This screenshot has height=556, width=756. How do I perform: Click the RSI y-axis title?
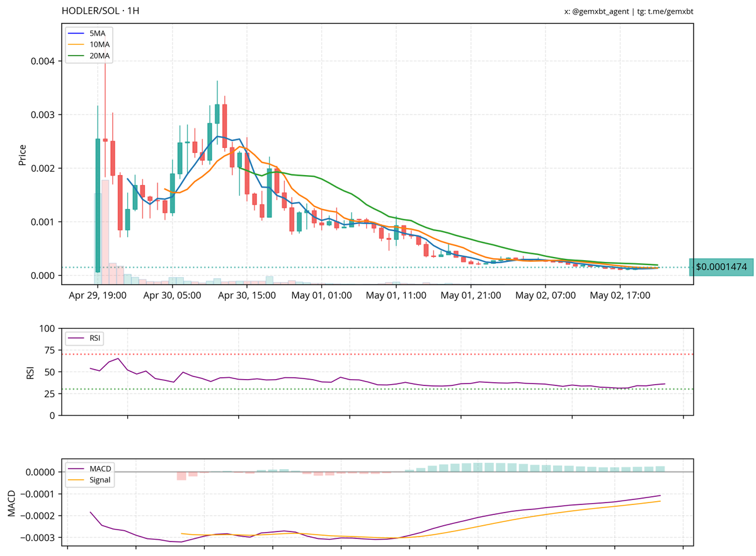(30, 372)
